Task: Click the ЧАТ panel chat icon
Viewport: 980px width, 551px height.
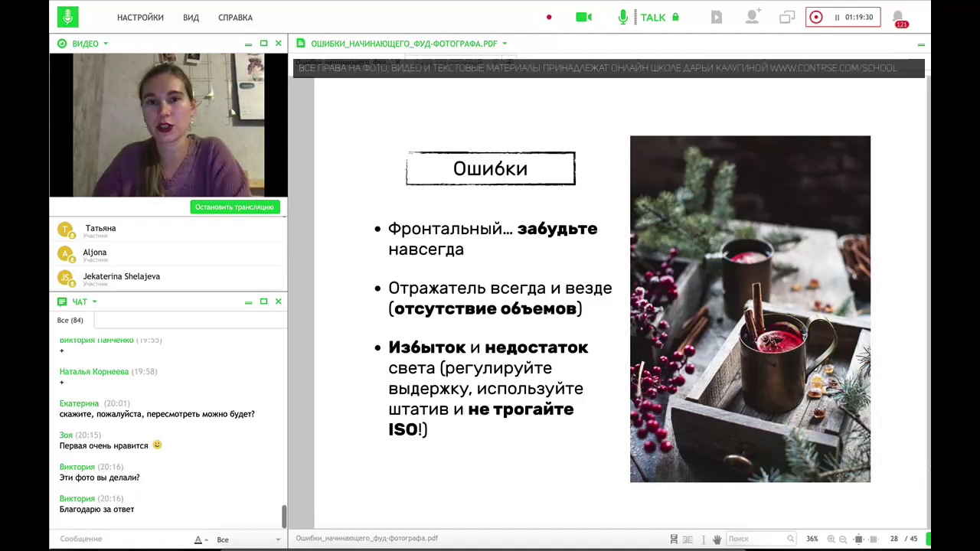Action: coord(62,302)
